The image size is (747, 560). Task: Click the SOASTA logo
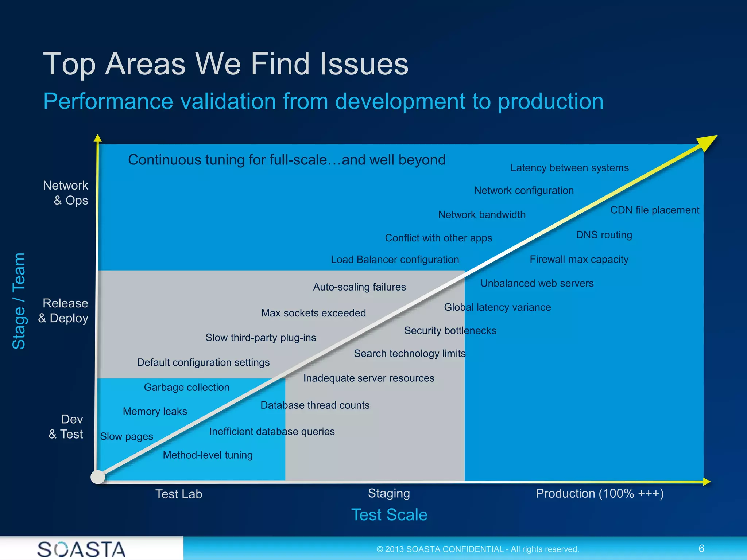pyautogui.click(x=81, y=549)
